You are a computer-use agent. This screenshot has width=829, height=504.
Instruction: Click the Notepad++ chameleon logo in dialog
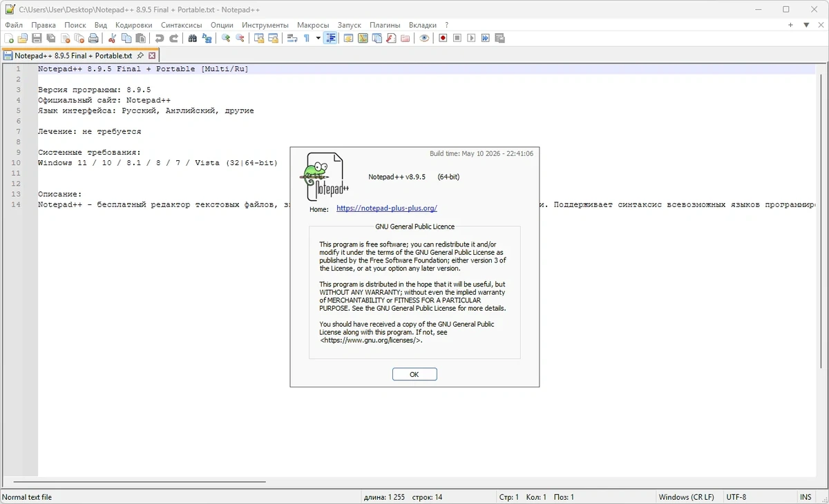[324, 177]
